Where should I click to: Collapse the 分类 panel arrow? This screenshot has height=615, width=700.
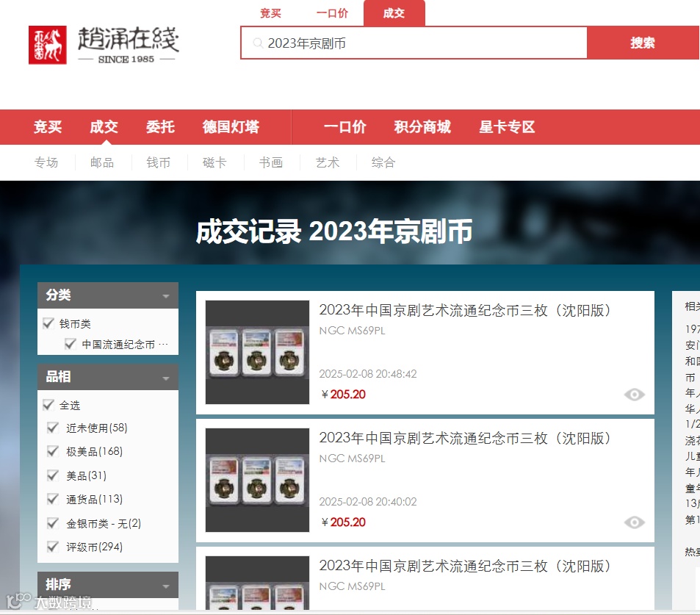(x=166, y=296)
